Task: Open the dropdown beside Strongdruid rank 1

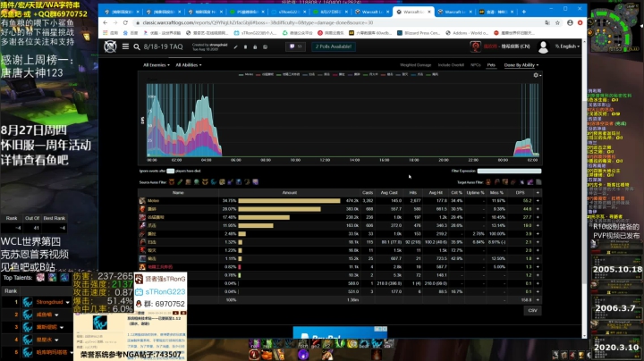Action: pyautogui.click(x=67, y=302)
